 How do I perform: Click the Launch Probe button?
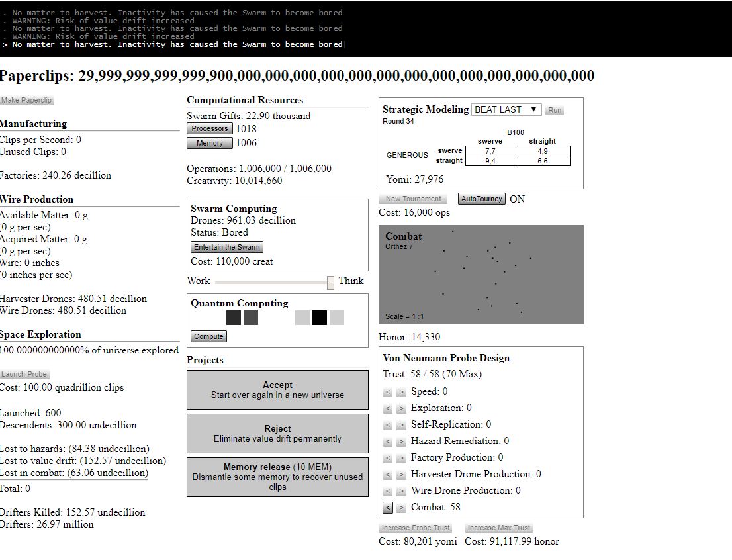24,374
